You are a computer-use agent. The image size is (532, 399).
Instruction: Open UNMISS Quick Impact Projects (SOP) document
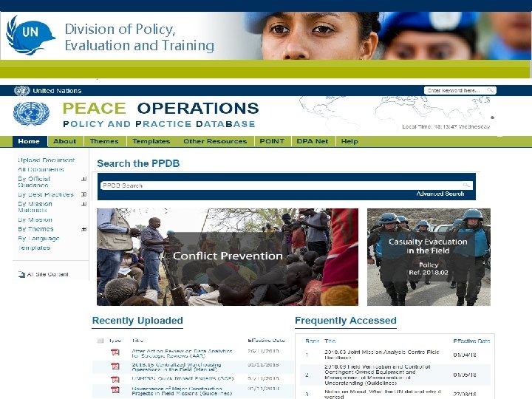[183, 378]
